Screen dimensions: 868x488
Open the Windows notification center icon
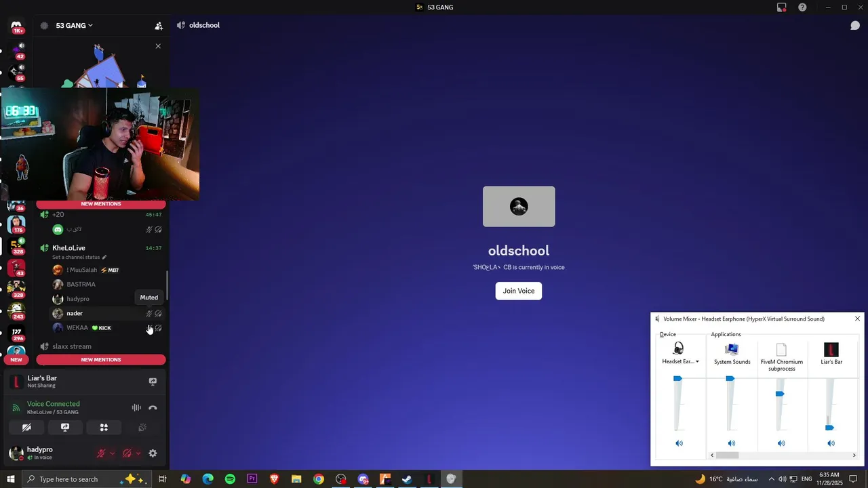[x=854, y=479]
